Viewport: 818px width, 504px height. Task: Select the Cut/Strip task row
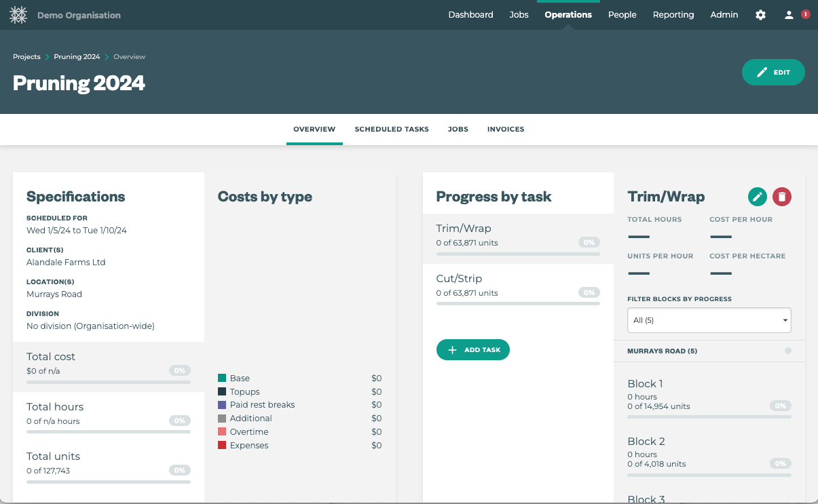(517, 286)
